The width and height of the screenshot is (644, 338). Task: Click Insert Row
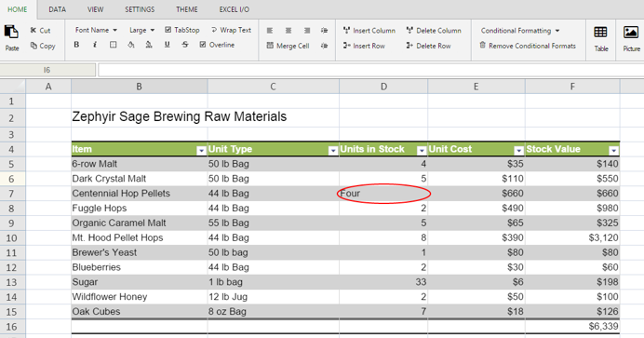(364, 46)
